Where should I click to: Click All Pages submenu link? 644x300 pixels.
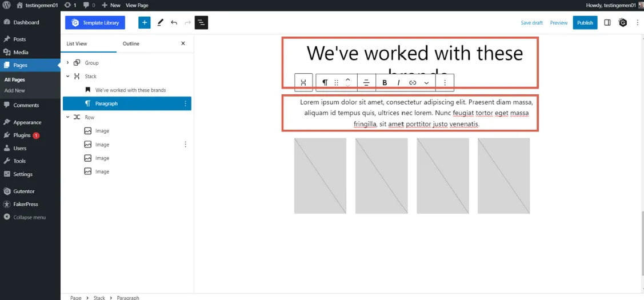(15, 80)
